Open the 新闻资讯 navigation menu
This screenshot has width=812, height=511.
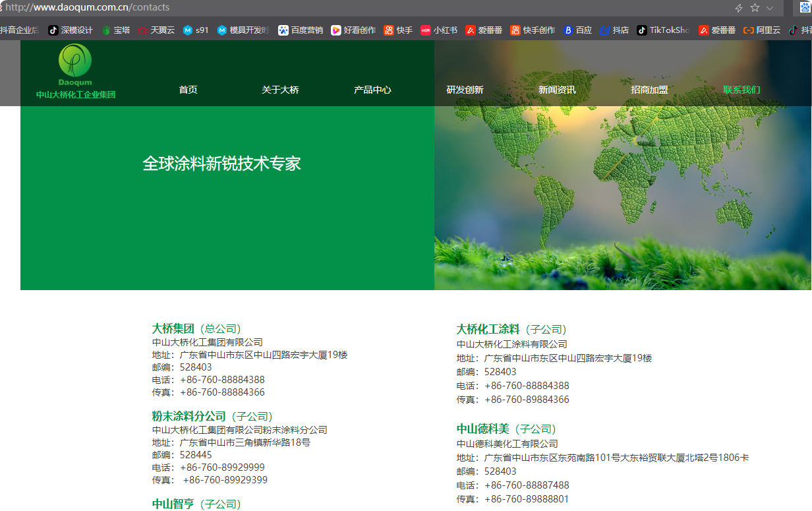(x=558, y=89)
